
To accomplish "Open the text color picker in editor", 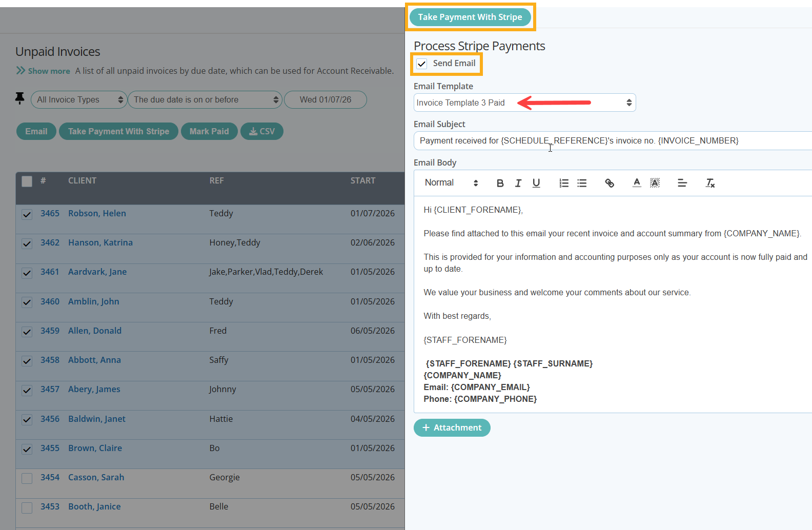I will [637, 183].
